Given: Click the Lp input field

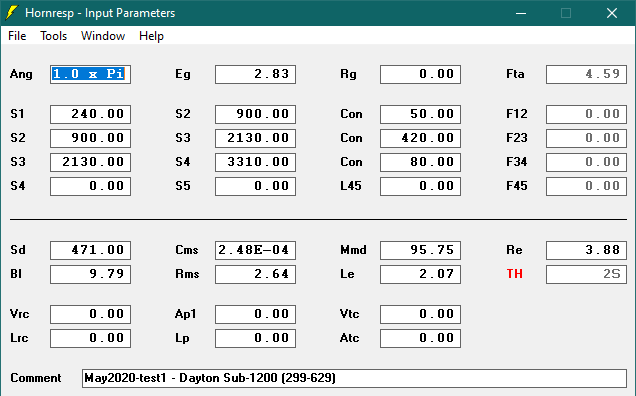Looking at the screenshot, I should click(256, 338).
